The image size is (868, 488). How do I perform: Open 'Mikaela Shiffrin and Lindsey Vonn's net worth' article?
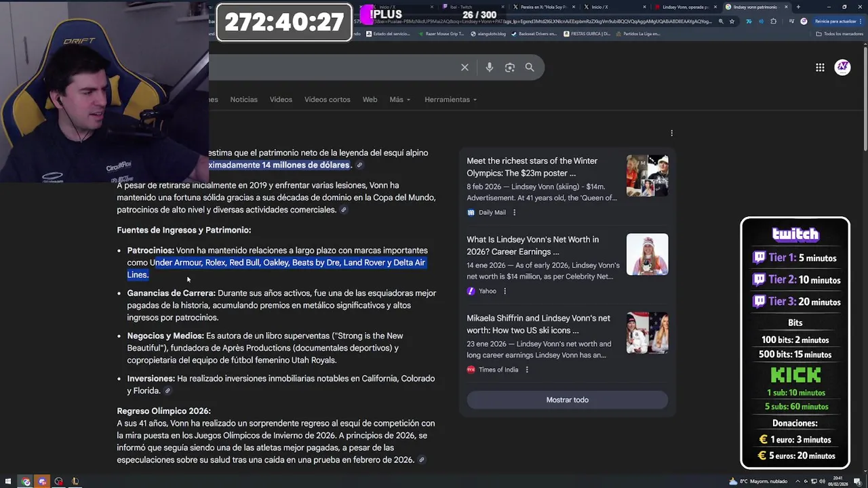click(538, 324)
